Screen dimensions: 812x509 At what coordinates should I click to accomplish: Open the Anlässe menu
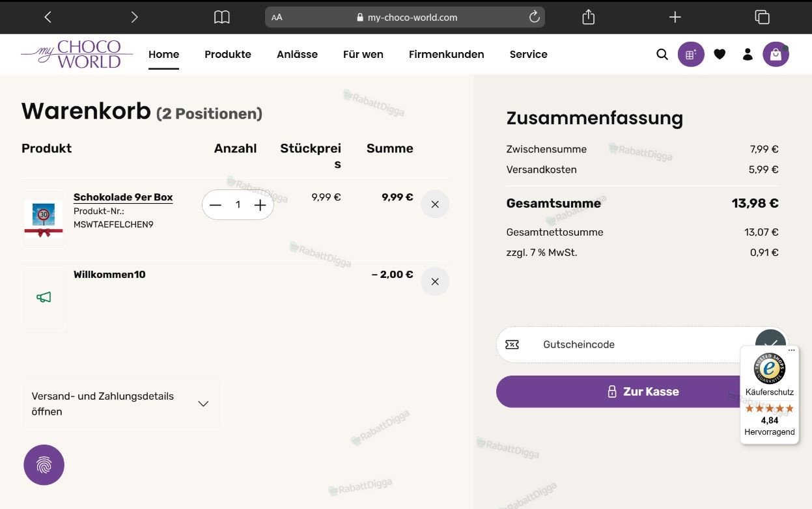coord(297,55)
